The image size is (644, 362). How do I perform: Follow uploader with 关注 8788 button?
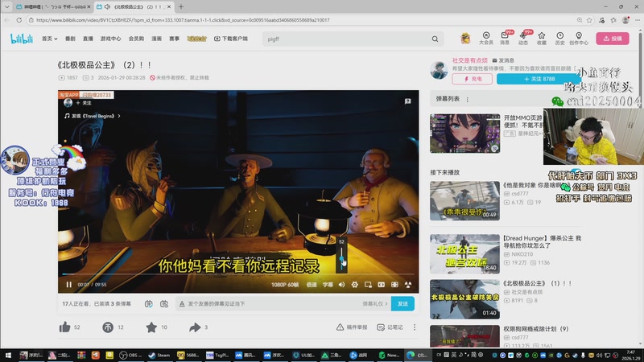pos(539,79)
